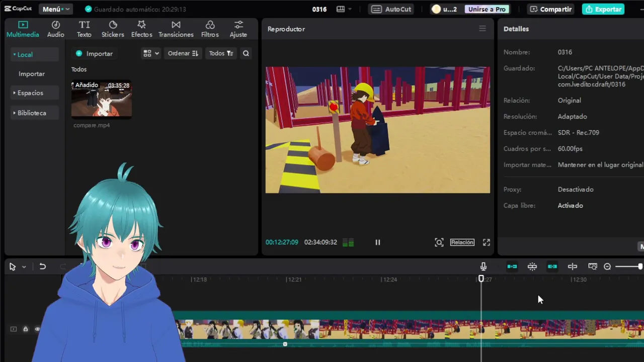Click the track cover icon

coord(14,329)
